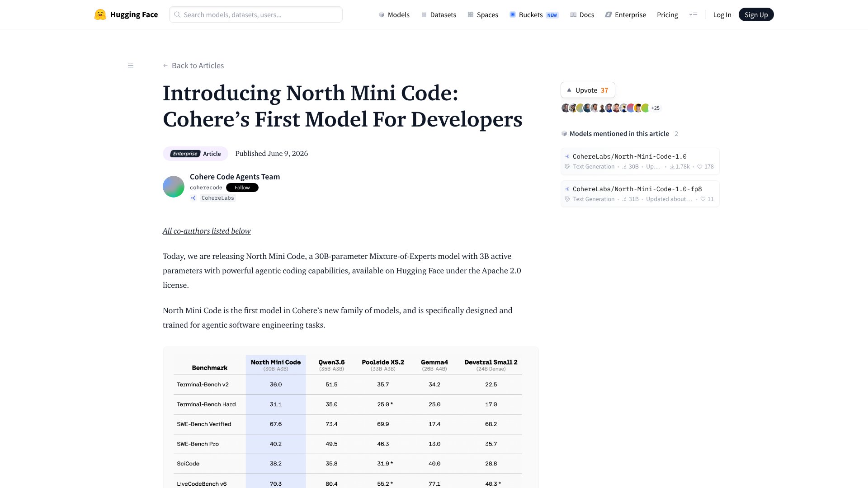Screen dimensions: 868x488
Task: Click the Enterprise Article badge
Action: point(195,154)
